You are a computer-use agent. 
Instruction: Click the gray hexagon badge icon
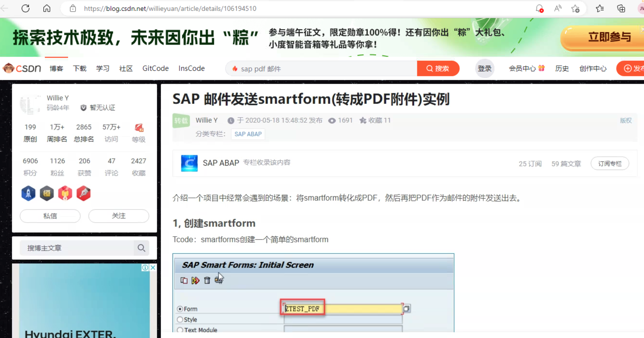[47, 193]
